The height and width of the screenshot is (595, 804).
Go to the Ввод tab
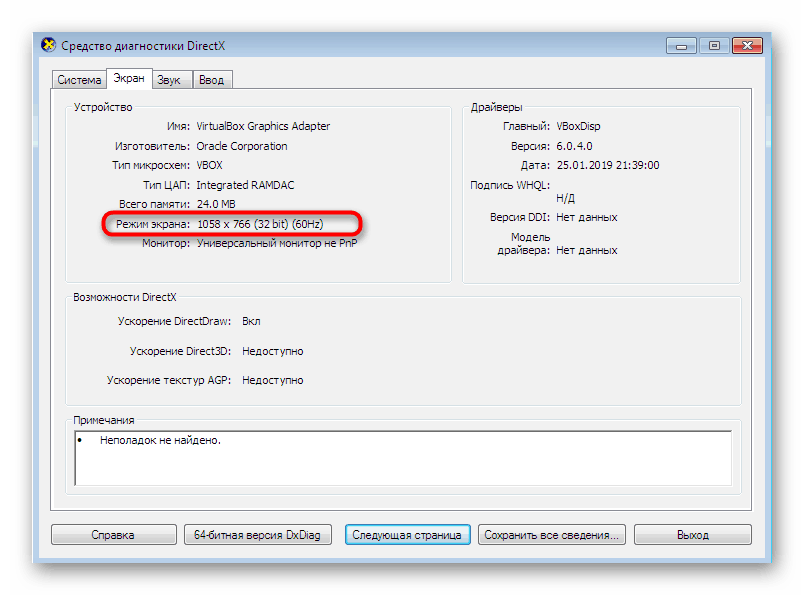tap(211, 80)
